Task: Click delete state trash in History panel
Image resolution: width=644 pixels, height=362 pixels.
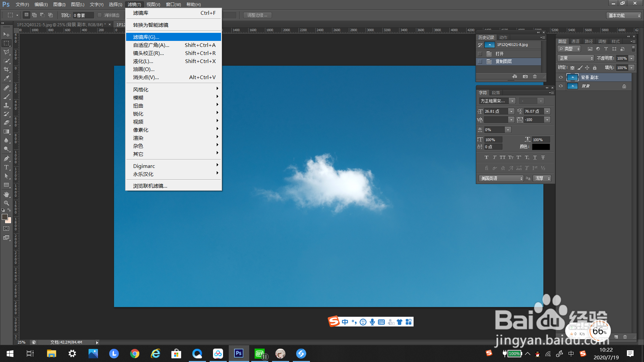Action: click(x=535, y=76)
